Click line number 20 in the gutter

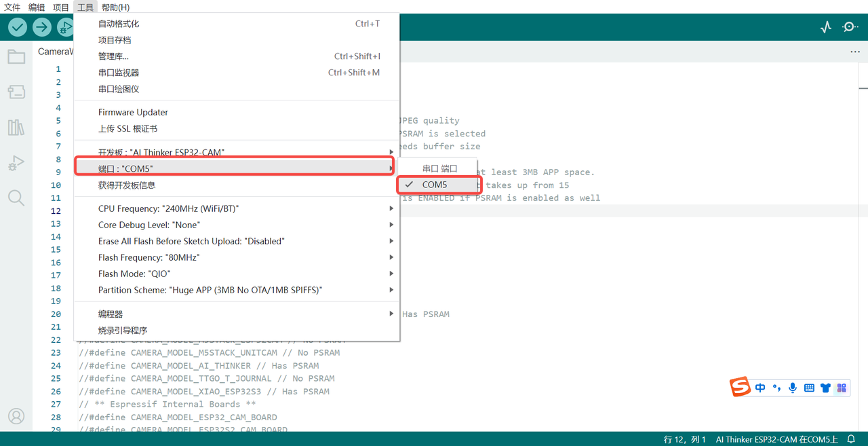[x=56, y=314]
